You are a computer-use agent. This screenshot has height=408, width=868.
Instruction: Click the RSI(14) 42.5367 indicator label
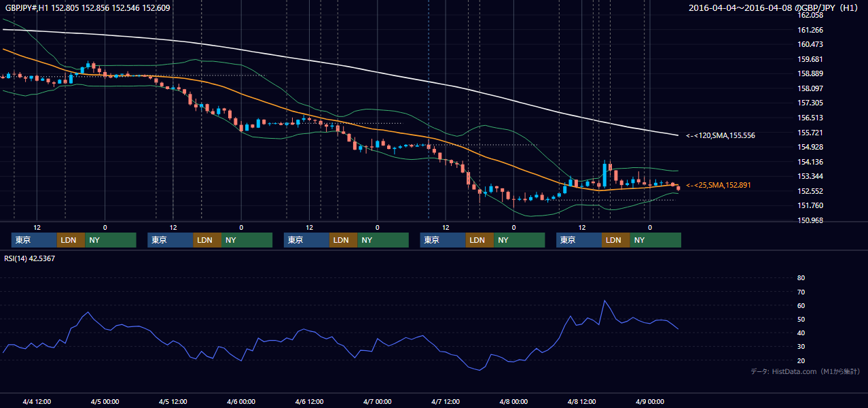click(x=30, y=258)
